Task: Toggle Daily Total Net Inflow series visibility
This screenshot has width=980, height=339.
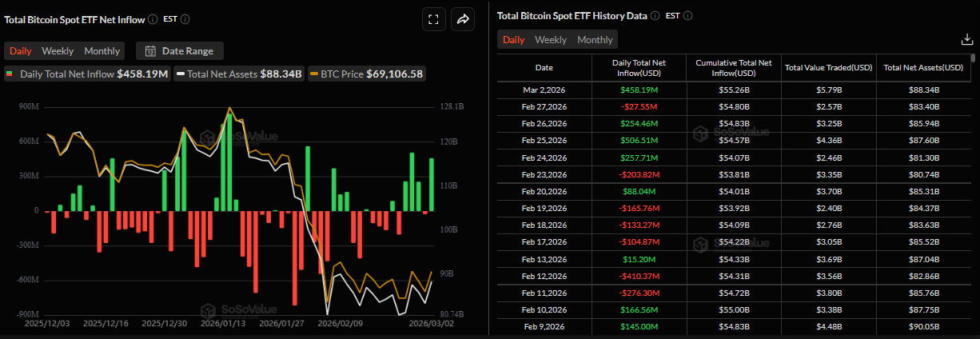Action: [x=87, y=74]
